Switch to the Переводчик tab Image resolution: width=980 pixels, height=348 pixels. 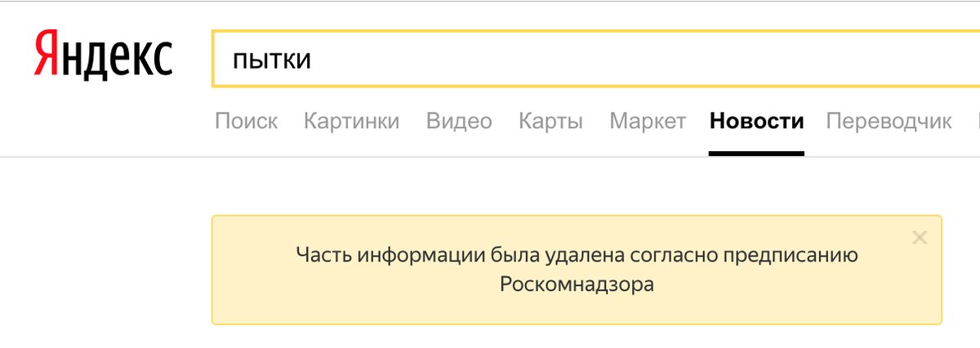pyautogui.click(x=889, y=122)
